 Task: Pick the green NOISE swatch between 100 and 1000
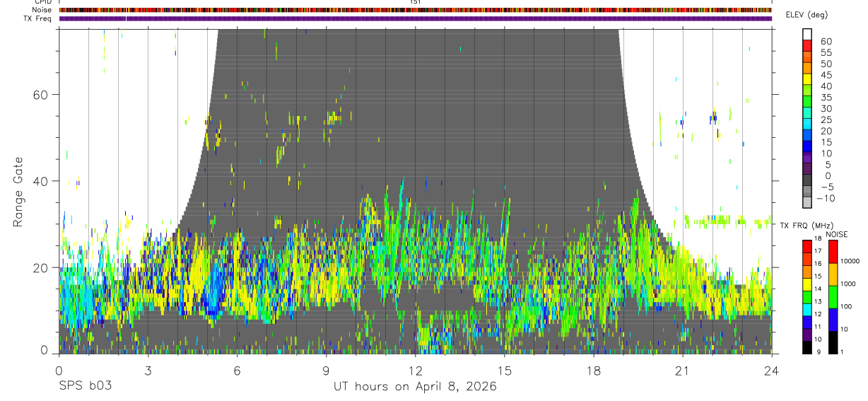[833, 297]
